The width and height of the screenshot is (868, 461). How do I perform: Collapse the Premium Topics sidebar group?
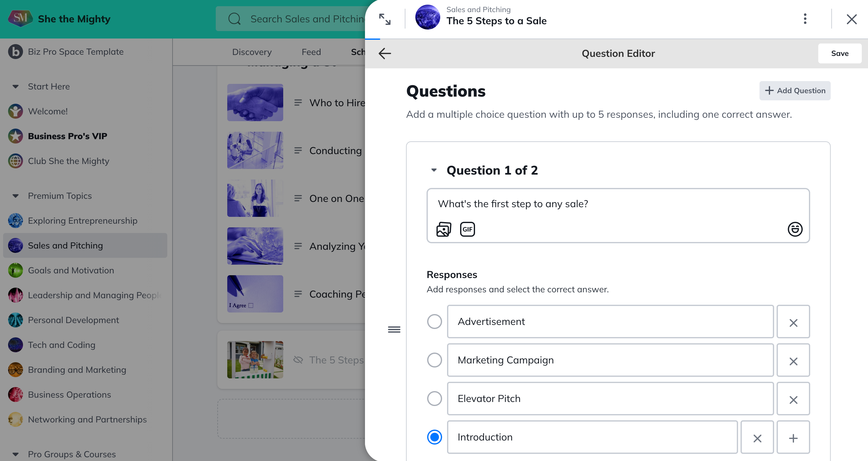tap(16, 196)
